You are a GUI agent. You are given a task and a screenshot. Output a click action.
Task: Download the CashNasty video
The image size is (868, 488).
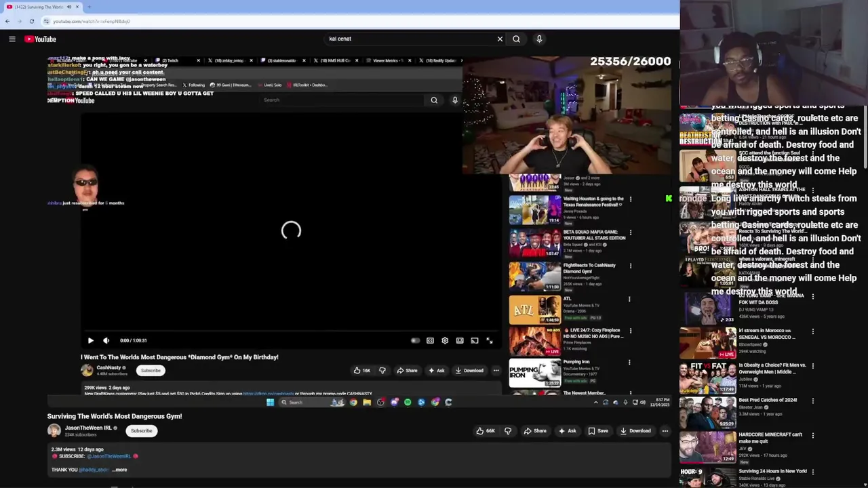click(x=469, y=371)
